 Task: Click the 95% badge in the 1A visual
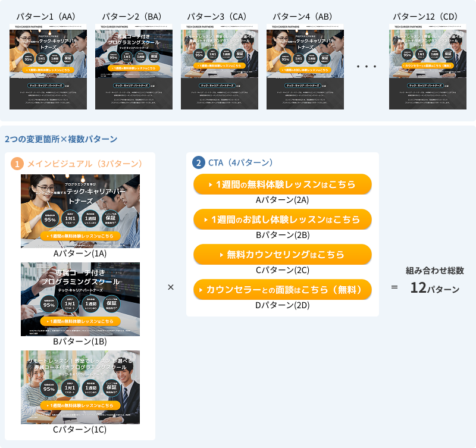[x=50, y=218]
